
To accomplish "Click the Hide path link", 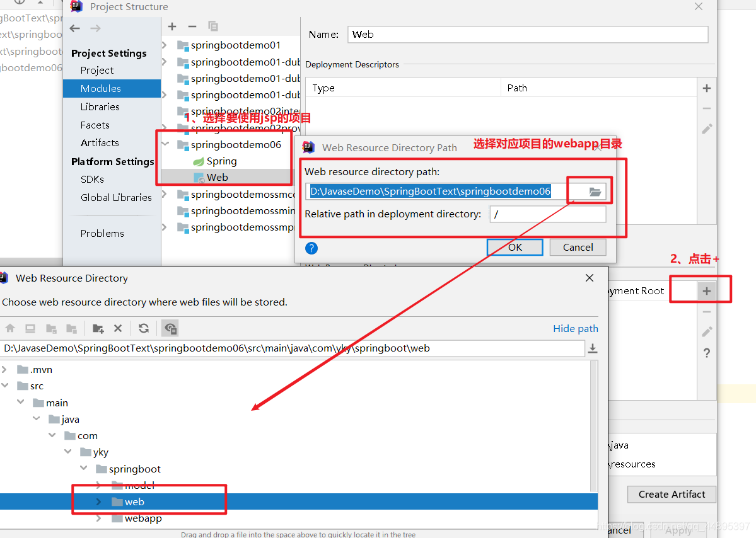I will click(x=575, y=328).
